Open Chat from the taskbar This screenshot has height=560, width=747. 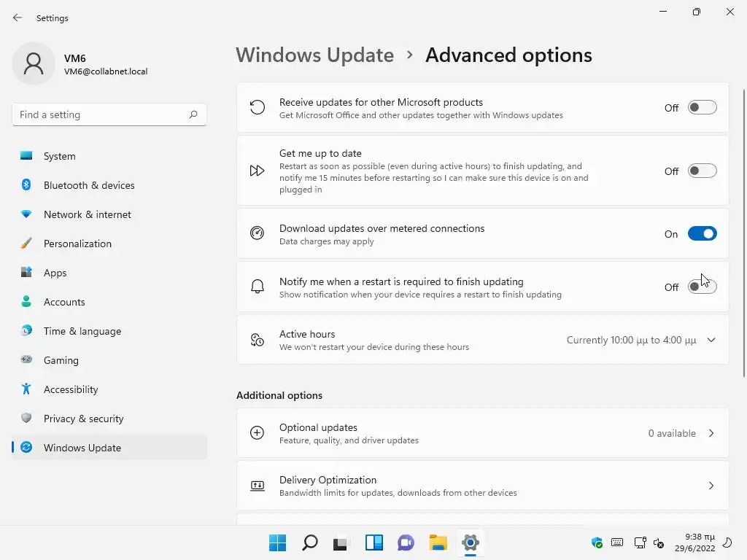coord(406,542)
